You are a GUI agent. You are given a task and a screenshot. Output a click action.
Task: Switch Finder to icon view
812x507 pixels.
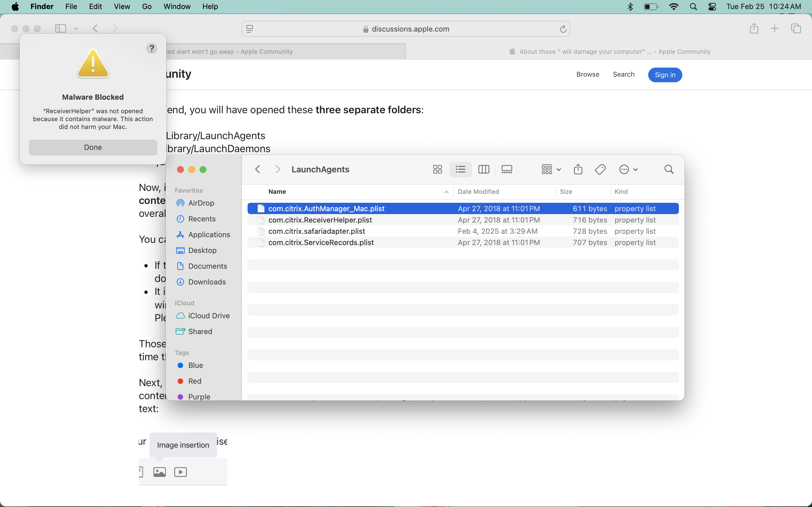point(437,169)
